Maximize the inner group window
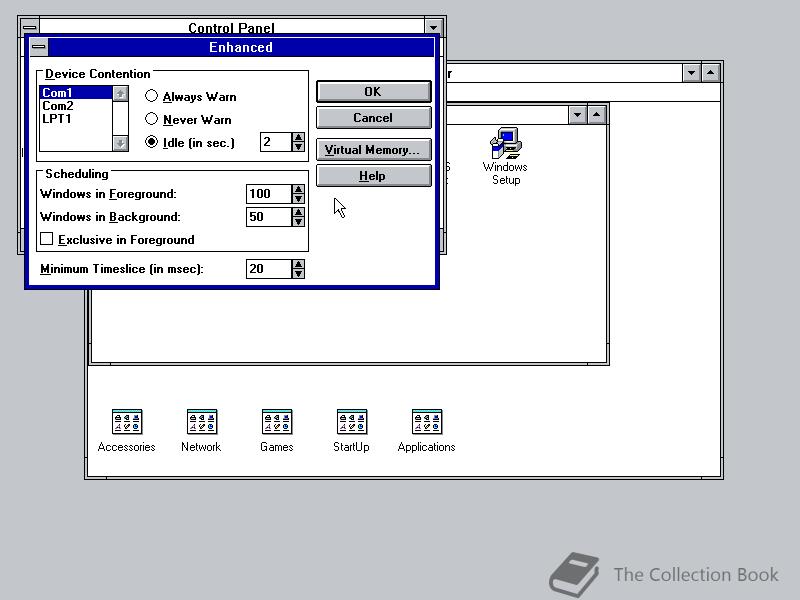 [596, 115]
